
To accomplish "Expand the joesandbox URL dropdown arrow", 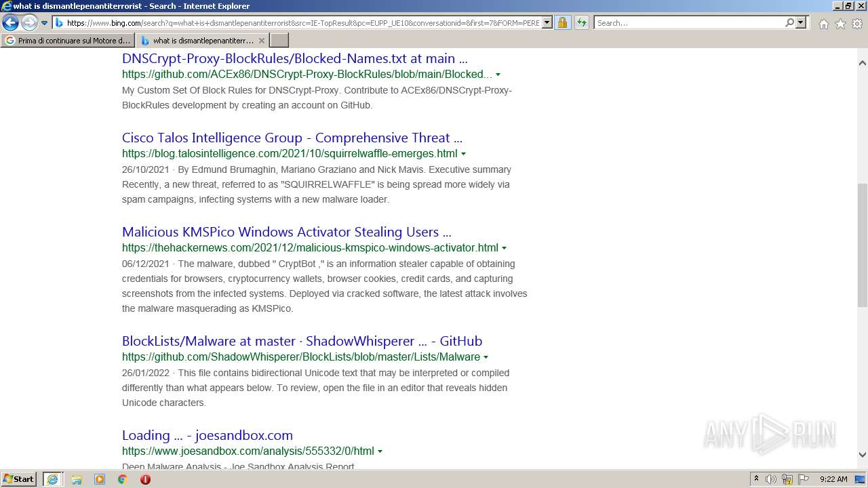I will pos(380,451).
